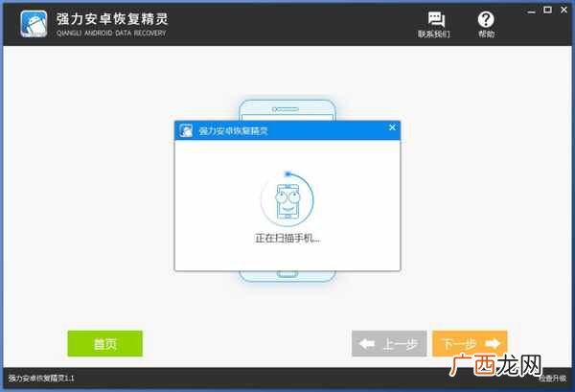The height and width of the screenshot is (392, 575).
Task: Minimize the main window
Action: coord(531,11)
